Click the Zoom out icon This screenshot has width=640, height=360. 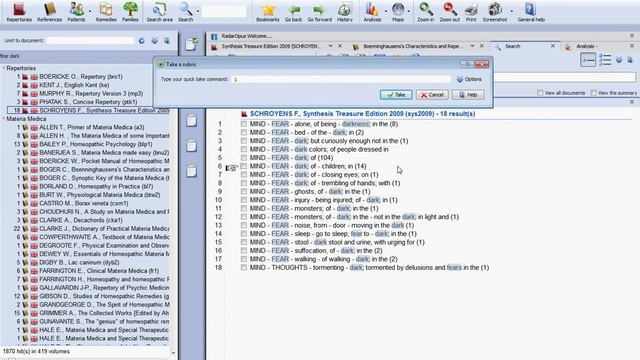click(449, 11)
